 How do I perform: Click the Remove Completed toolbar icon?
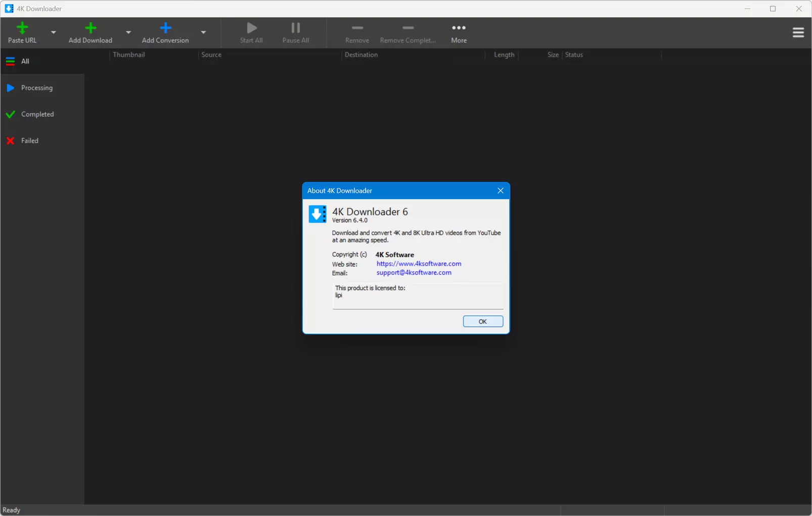tap(409, 28)
